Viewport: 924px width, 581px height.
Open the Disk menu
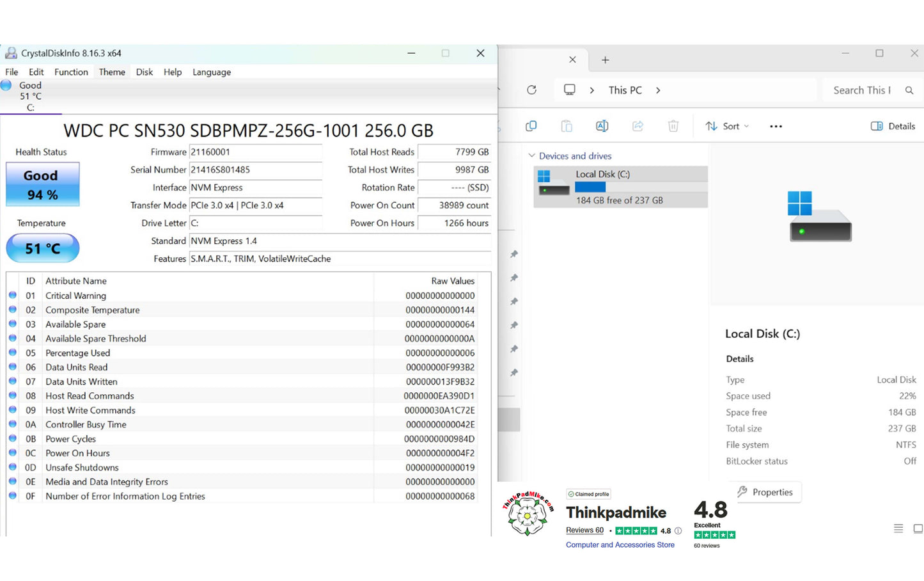[145, 72]
